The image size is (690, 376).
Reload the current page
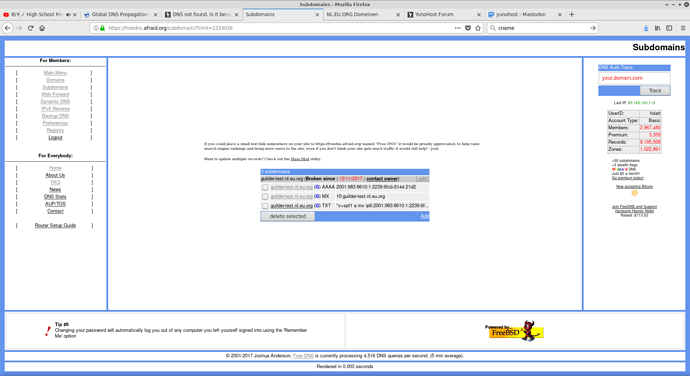tap(30, 28)
